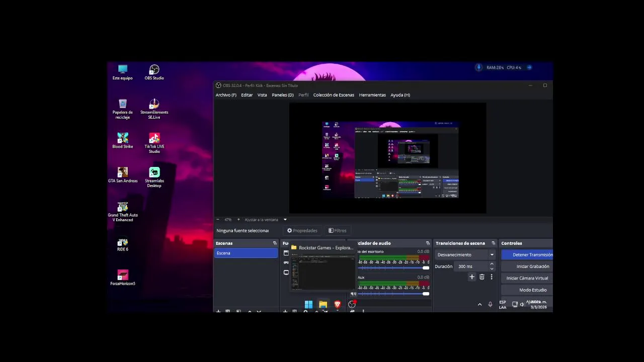Open Brave browser from the taskbar

[x=337, y=304]
